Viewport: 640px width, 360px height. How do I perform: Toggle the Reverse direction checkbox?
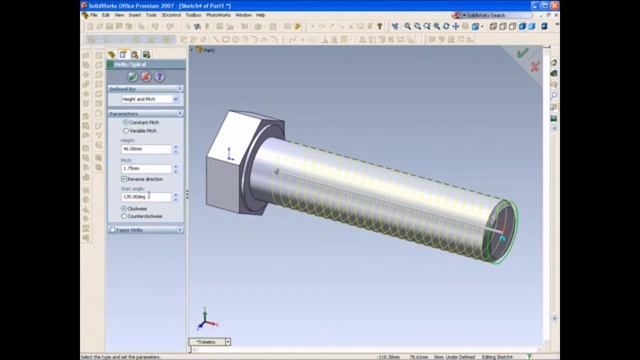(x=124, y=179)
